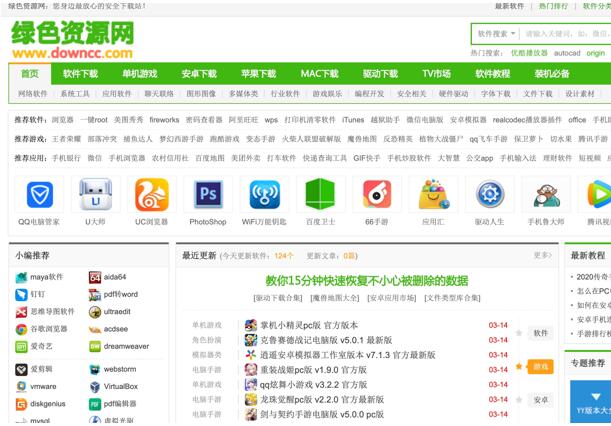
Task: Click the 绿色资源网 site logo
Action: tap(72, 40)
